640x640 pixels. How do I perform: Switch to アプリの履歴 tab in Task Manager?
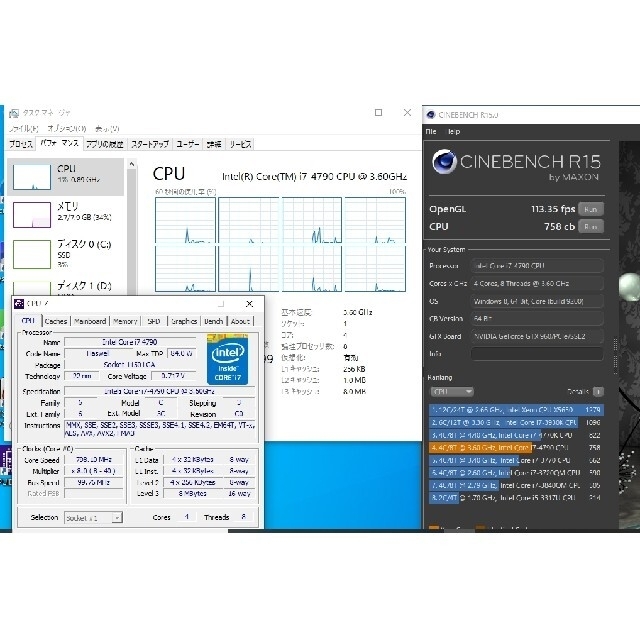click(104, 144)
